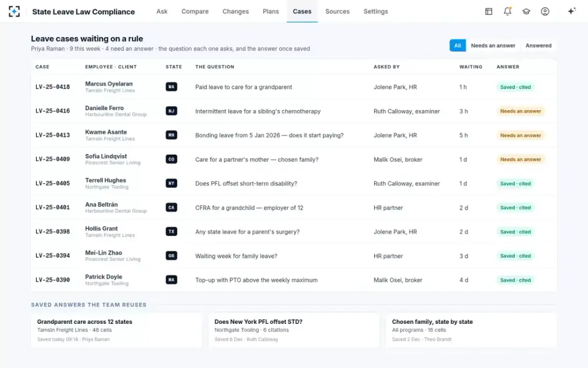Image resolution: width=588 pixels, height=368 pixels.
Task: Click employee name Hollis Grant
Action: pyautogui.click(x=101, y=228)
